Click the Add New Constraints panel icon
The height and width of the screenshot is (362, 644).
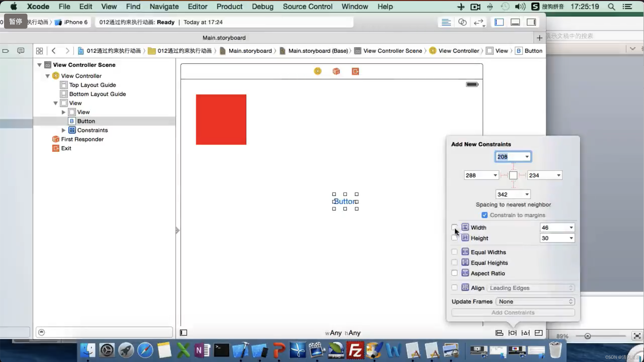[x=512, y=333]
